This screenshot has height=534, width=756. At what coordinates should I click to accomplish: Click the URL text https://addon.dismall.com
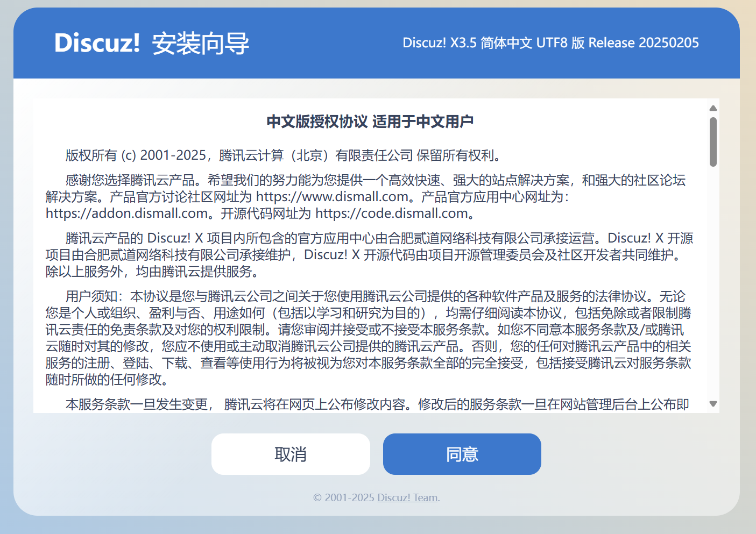(126, 213)
